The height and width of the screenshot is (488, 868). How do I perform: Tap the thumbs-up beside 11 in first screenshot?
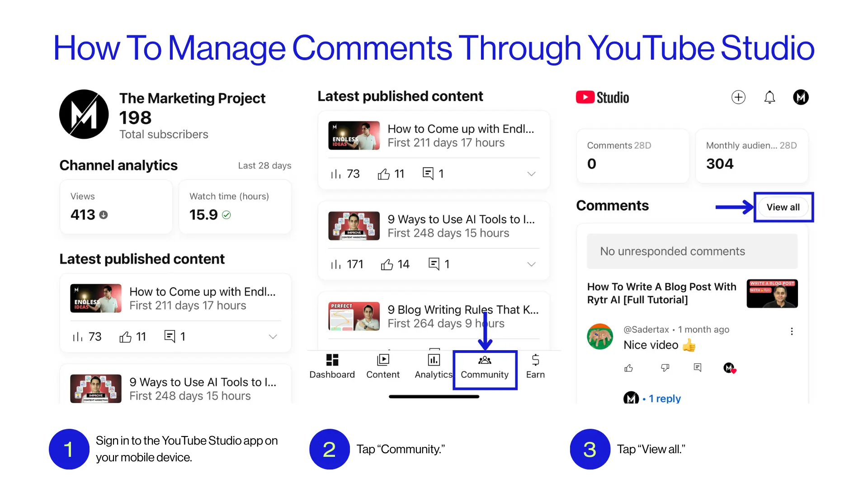point(125,337)
